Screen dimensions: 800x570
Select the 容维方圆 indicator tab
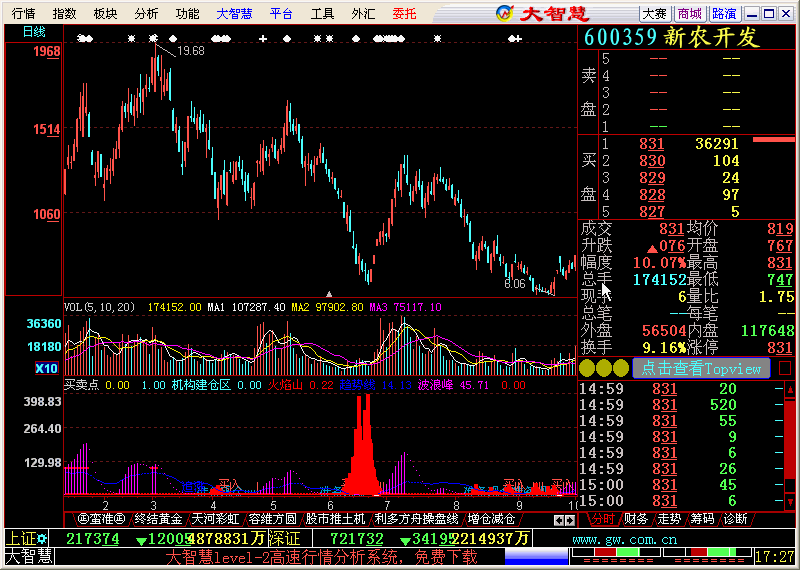click(x=272, y=519)
